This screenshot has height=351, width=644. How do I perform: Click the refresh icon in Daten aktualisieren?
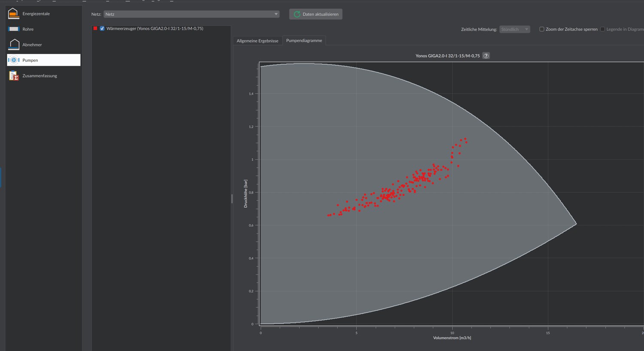[x=297, y=14]
